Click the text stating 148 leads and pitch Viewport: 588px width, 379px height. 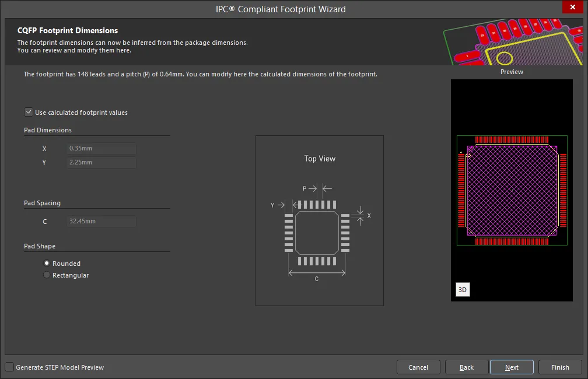coord(200,74)
